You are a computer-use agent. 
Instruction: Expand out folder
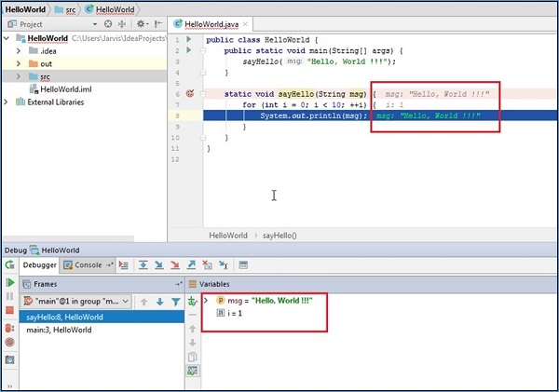[19, 64]
